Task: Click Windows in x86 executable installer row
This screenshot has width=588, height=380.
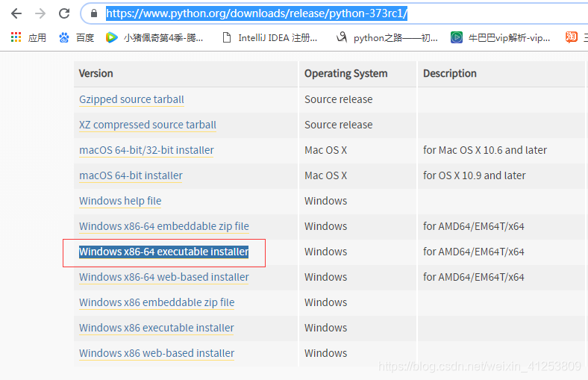Action: (x=326, y=328)
